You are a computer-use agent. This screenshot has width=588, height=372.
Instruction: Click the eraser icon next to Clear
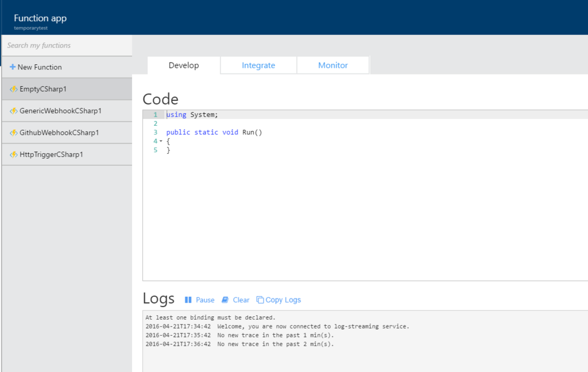pos(225,299)
